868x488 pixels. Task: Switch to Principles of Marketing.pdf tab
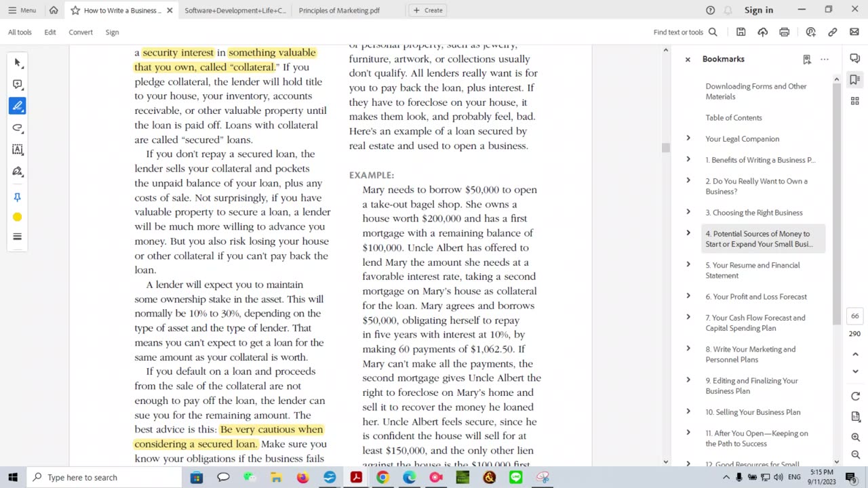(339, 10)
